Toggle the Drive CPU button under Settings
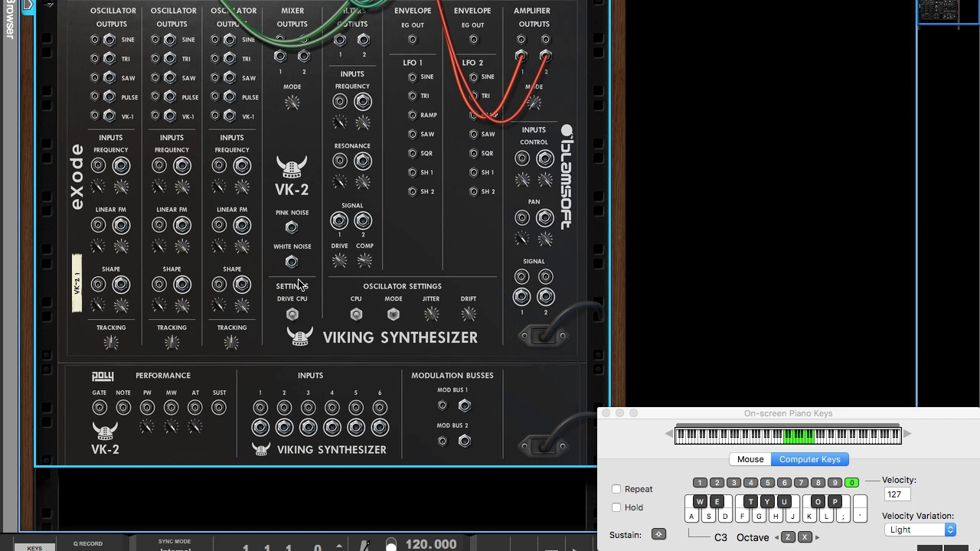This screenshot has width=980, height=551. click(292, 315)
